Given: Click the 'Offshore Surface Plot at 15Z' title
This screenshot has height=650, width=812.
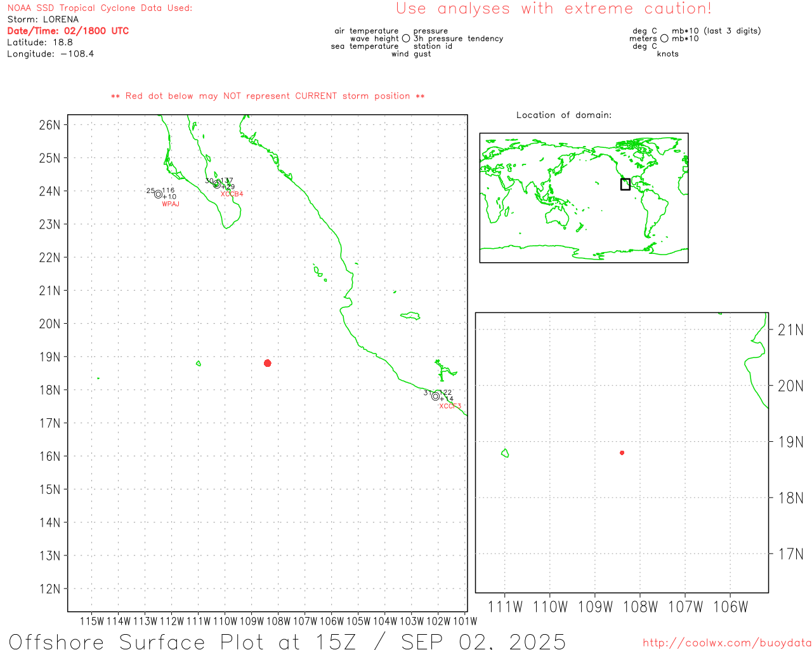Looking at the screenshot, I should pyautogui.click(x=183, y=641).
